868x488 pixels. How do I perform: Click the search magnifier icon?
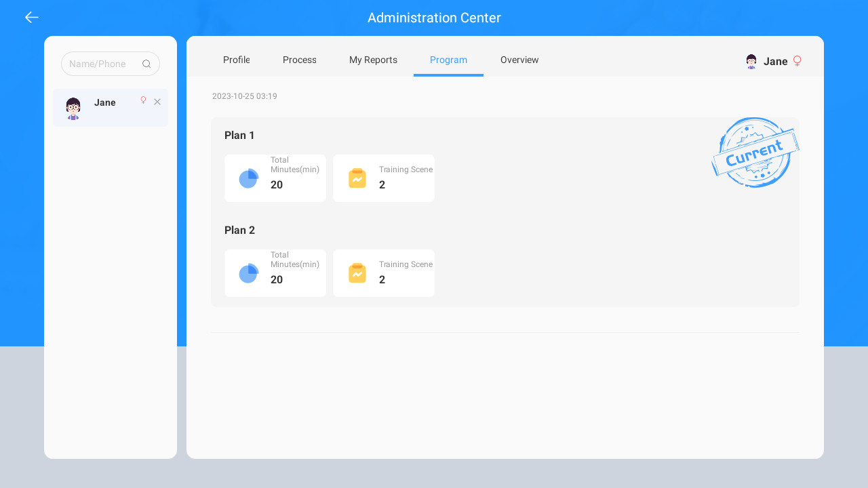point(146,64)
